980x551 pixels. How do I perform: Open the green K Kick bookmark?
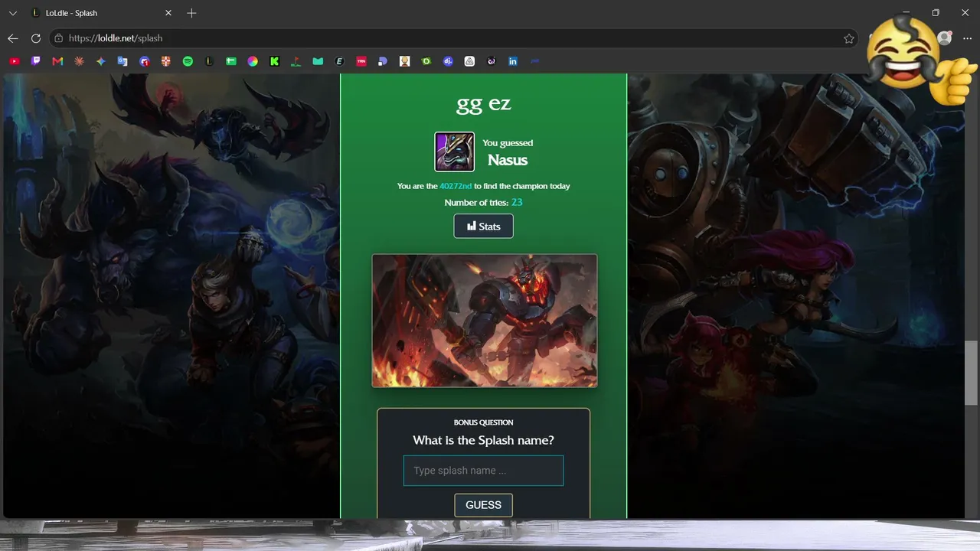pos(274,61)
